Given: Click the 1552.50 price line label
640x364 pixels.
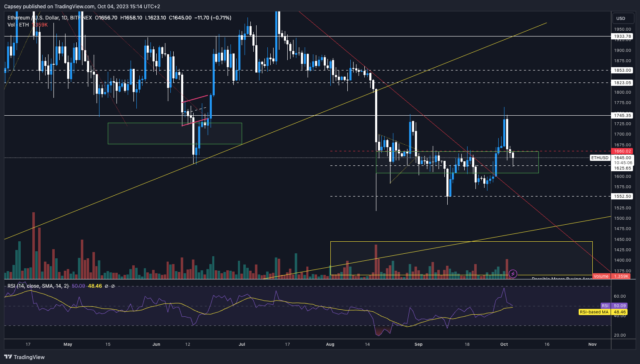Looking at the screenshot, I should [623, 197].
